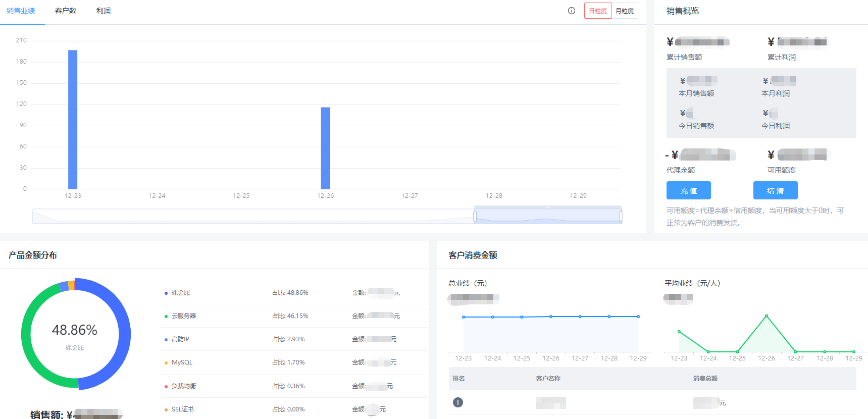
Task: Grab the left handle of chart range slider
Action: pos(475,217)
